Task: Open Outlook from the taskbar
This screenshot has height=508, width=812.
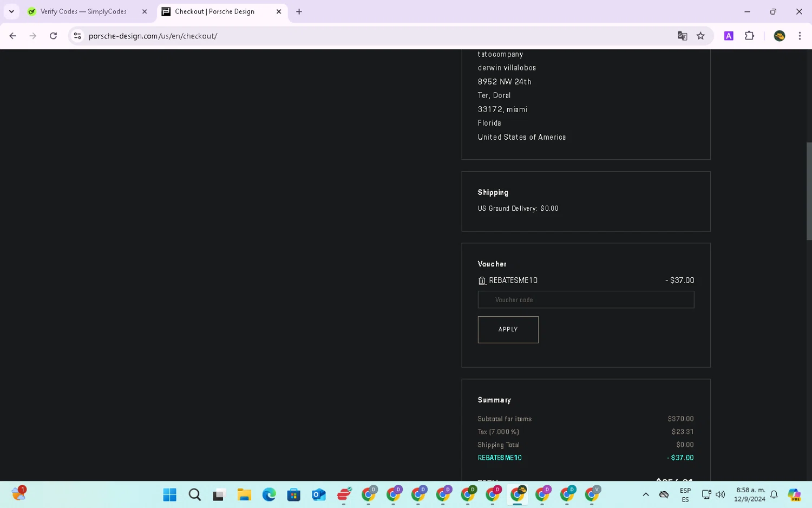Action: [319, 494]
